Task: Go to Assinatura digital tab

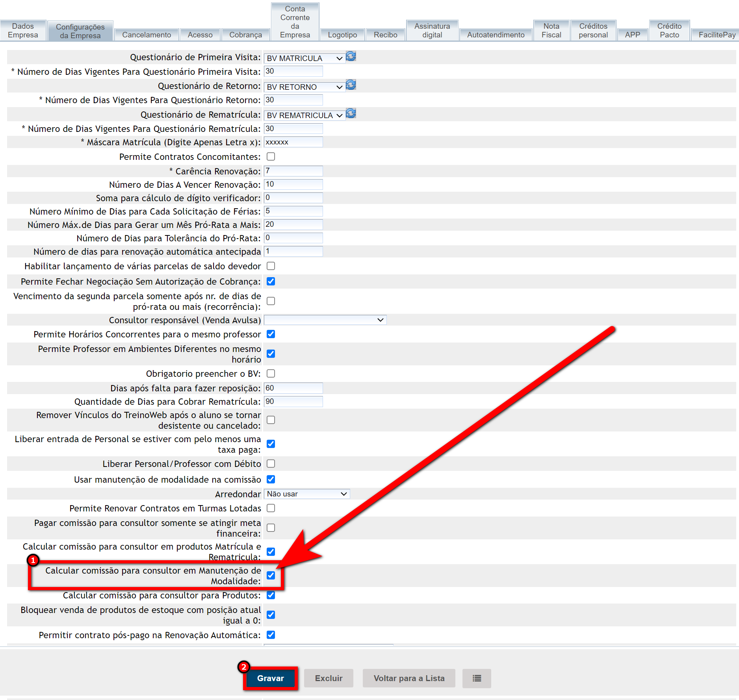Action: (x=432, y=31)
